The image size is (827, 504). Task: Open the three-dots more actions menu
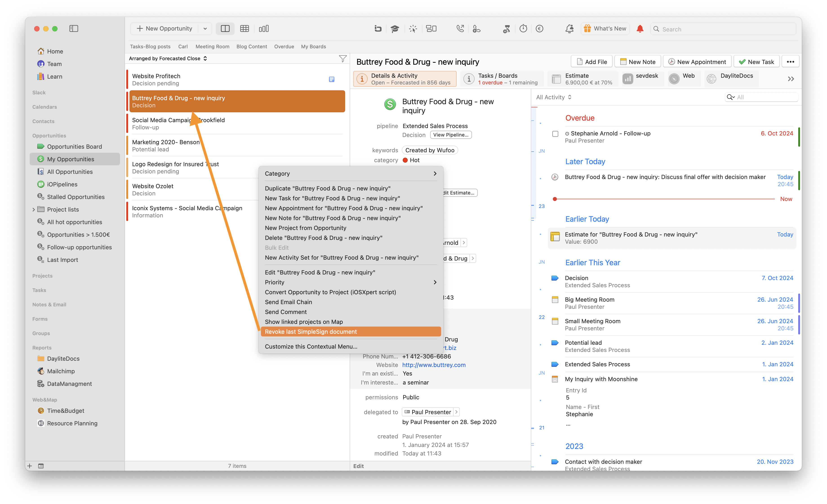tap(790, 62)
